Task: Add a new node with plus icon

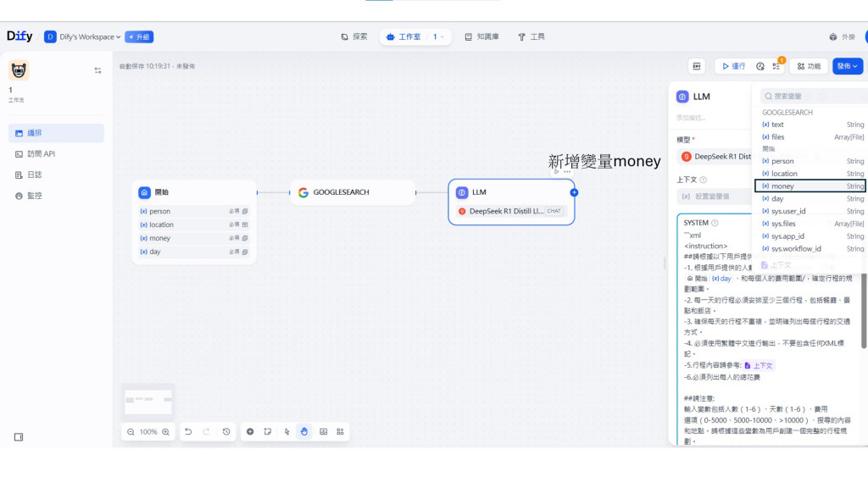Action: [x=250, y=431]
